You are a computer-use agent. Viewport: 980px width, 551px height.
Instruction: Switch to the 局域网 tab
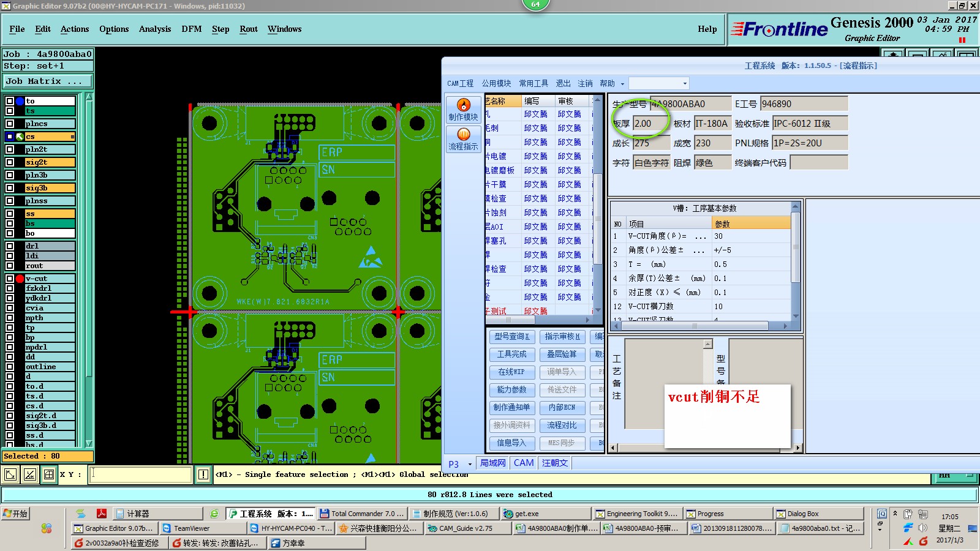click(493, 463)
